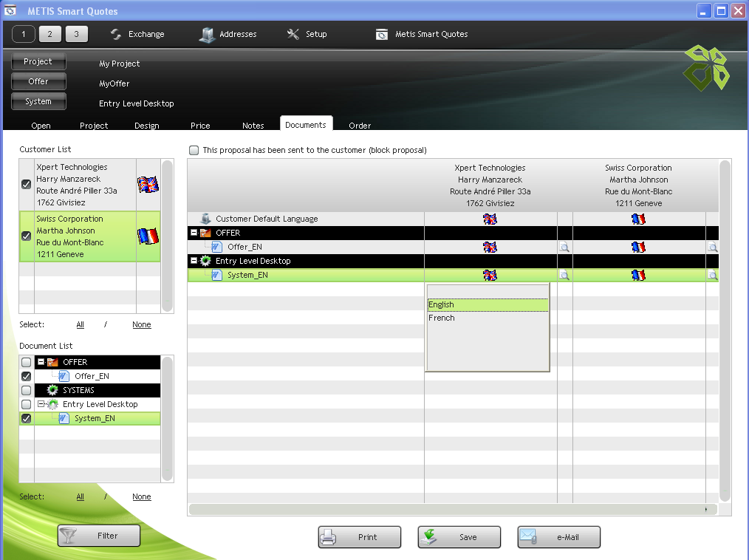
Task: Select All customers link
Action: [x=81, y=324]
